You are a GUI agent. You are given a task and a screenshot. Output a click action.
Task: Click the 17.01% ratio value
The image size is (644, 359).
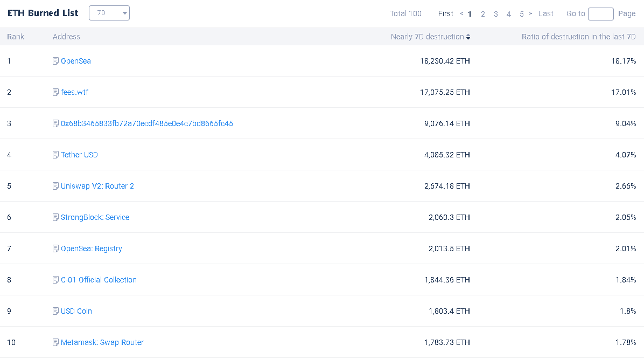(624, 92)
